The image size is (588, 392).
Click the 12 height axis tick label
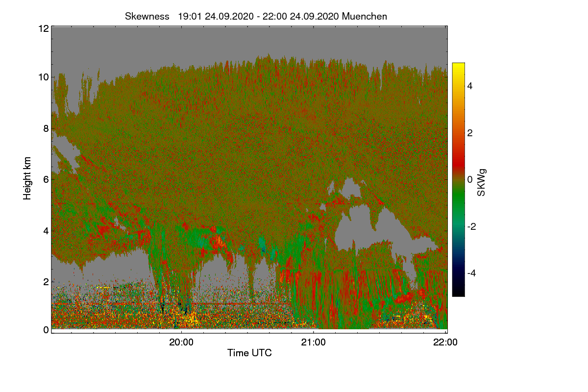(43, 28)
